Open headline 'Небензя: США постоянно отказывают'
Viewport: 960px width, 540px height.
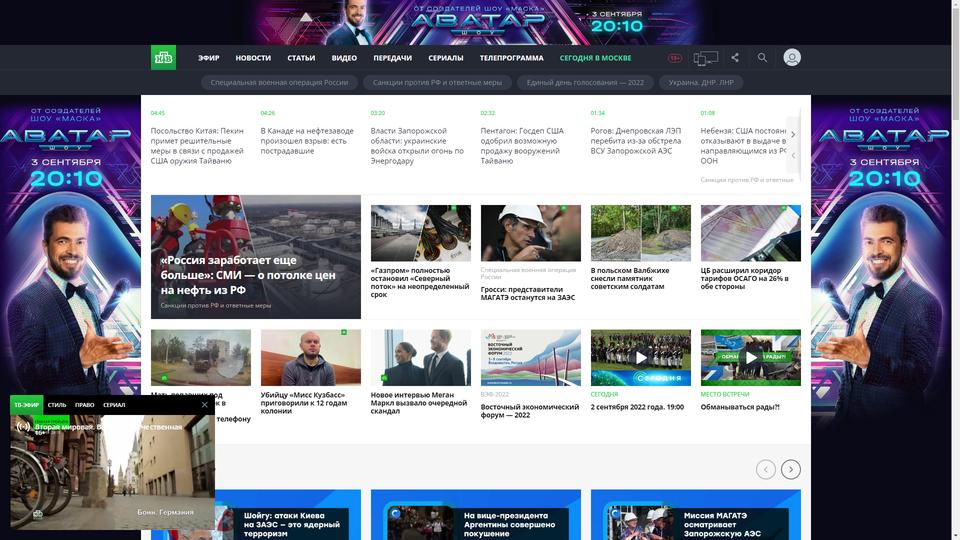point(743,146)
